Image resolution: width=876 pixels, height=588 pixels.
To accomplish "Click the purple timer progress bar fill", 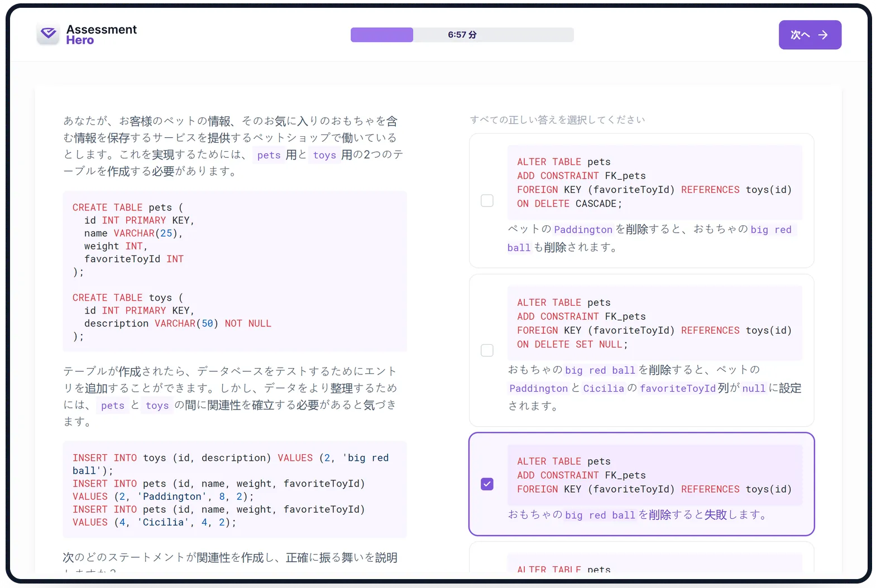I will (x=382, y=35).
